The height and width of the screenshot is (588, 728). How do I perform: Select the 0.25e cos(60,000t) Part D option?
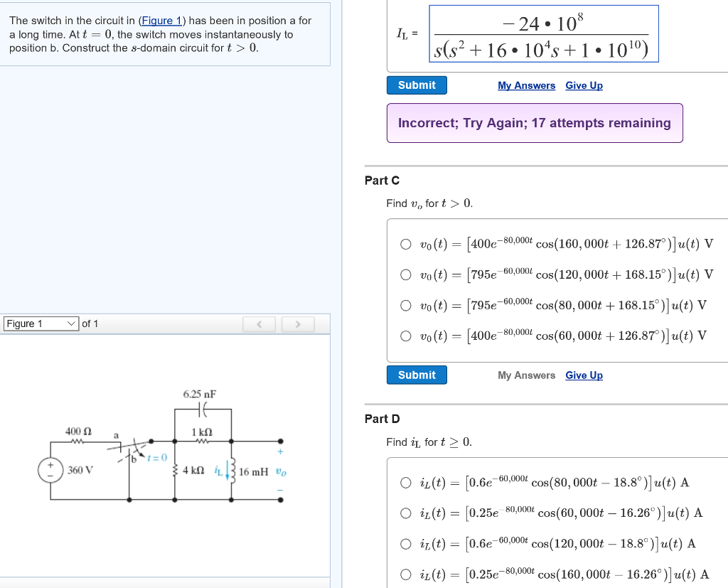(406, 513)
